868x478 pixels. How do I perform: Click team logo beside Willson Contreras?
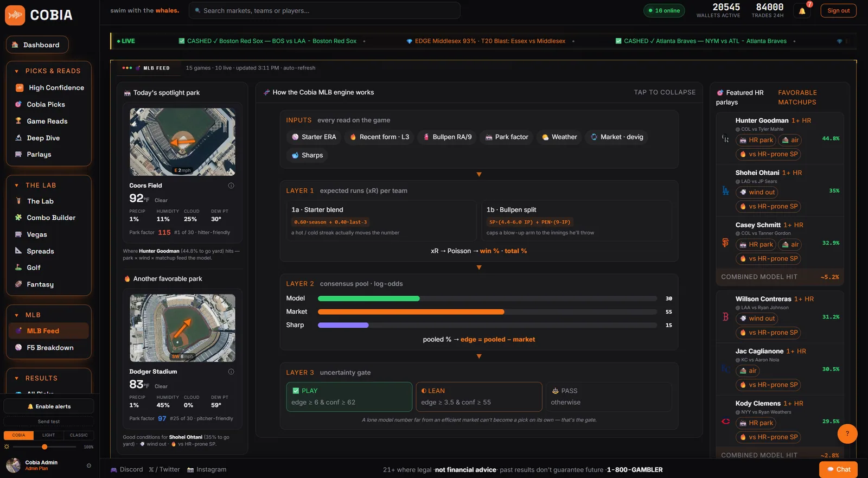pyautogui.click(x=725, y=317)
